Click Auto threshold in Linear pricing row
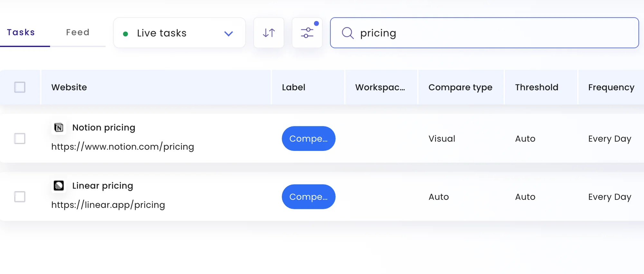Viewport: 644px width, 274px height. tap(525, 197)
